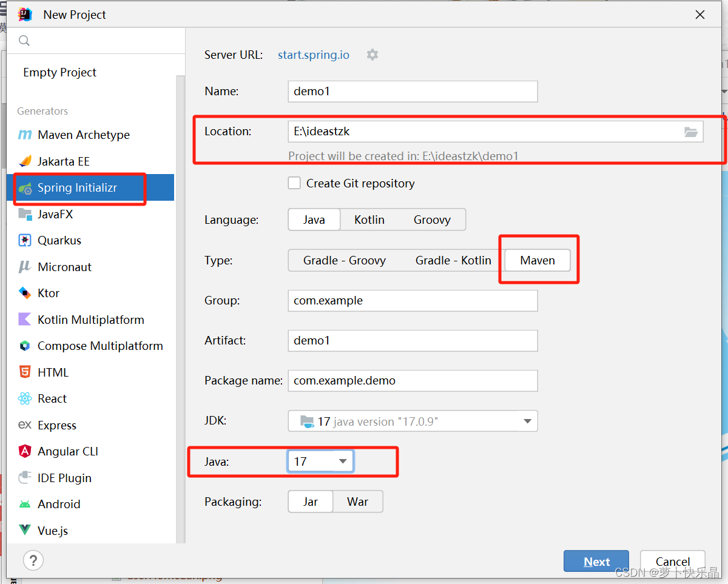Click the Ktor generator icon
Image resolution: width=728 pixels, height=584 pixels.
25,293
